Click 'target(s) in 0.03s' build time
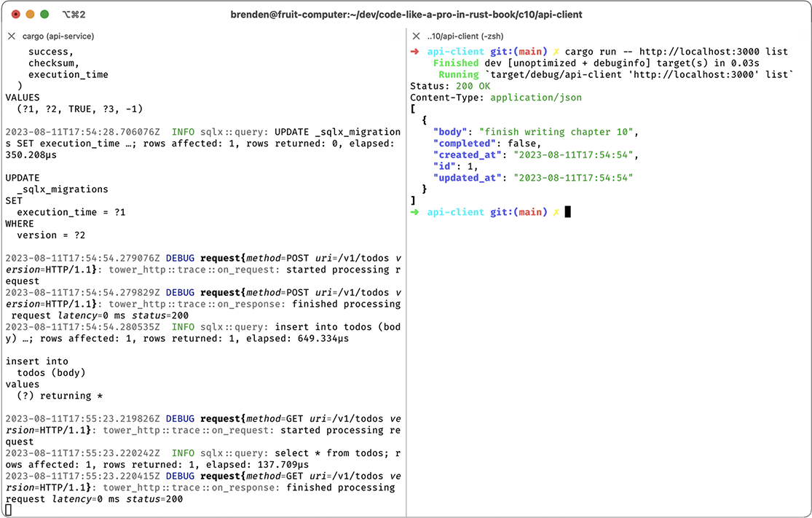Viewport: 812px width, 518px height. tap(708, 63)
